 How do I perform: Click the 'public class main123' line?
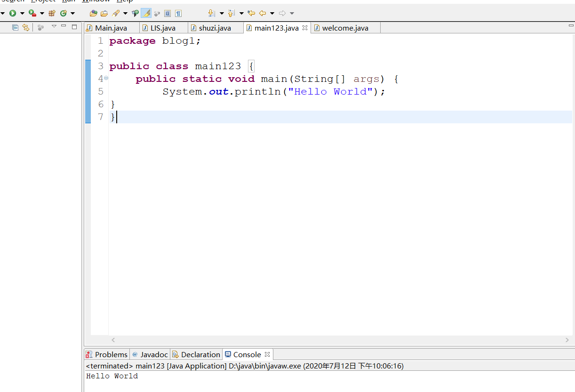coord(182,66)
